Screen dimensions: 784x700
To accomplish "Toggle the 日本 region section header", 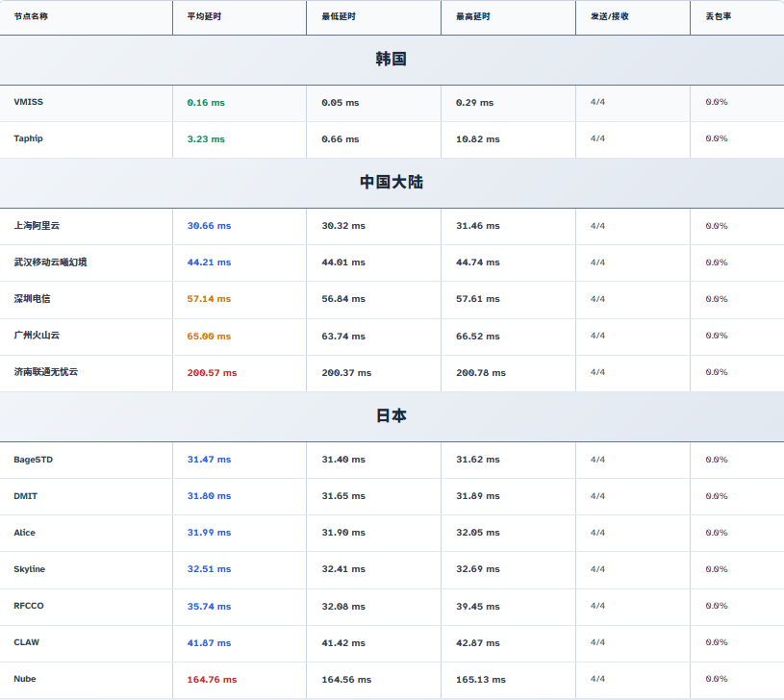I will (x=392, y=416).
